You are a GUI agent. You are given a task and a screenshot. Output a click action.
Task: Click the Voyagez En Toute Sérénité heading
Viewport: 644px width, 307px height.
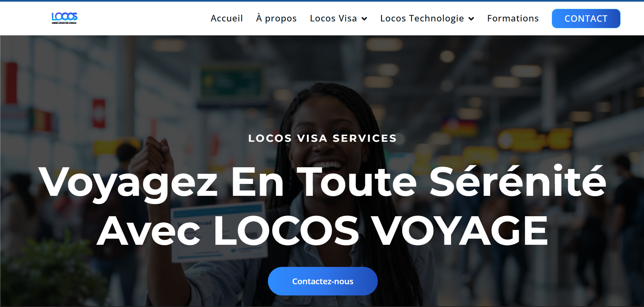tap(322, 182)
